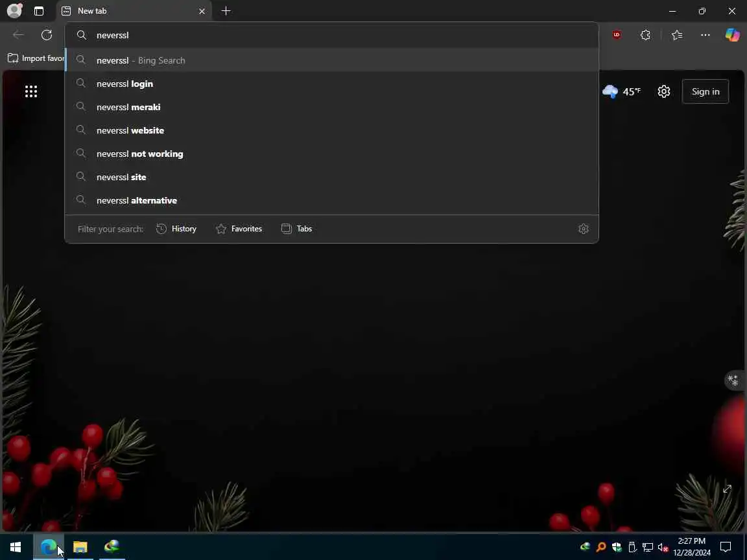Click the Sign in button
The image size is (747, 560).
point(705,91)
